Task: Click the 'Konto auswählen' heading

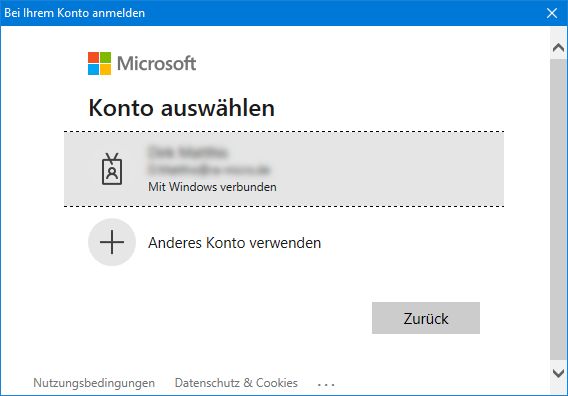Action: pyautogui.click(x=181, y=108)
